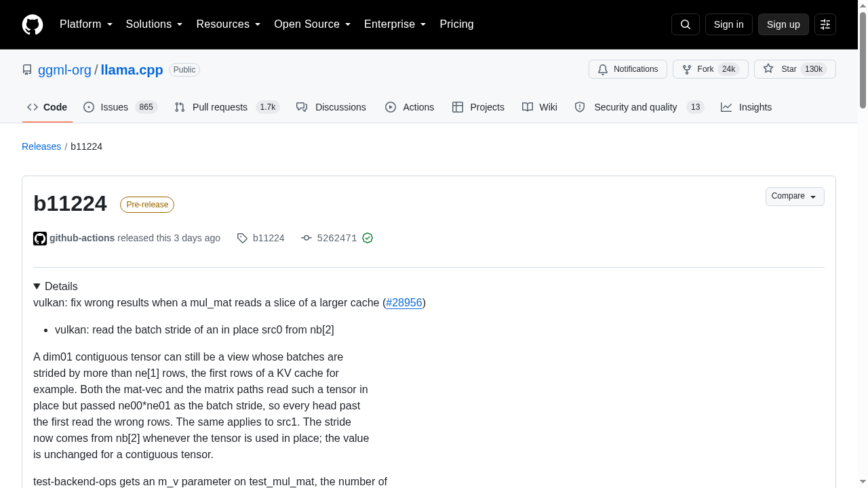Image resolution: width=868 pixels, height=488 pixels.
Task: Expand the Open Source dropdown menu
Action: click(313, 24)
